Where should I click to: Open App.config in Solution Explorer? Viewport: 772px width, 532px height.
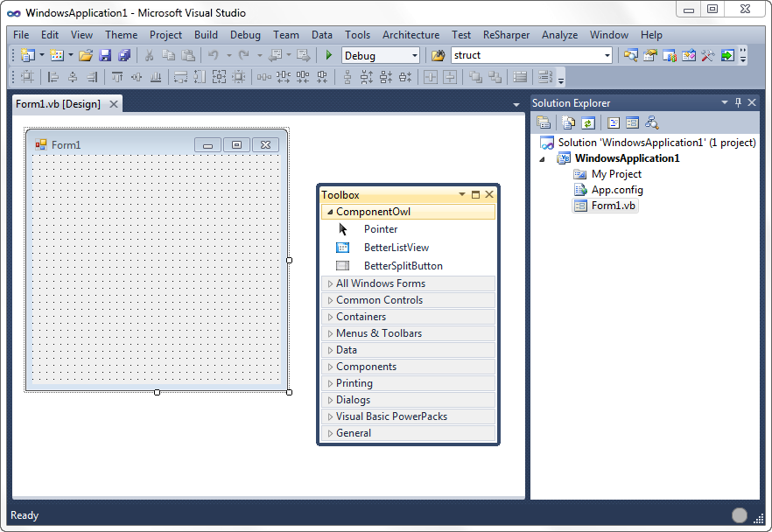[616, 190]
